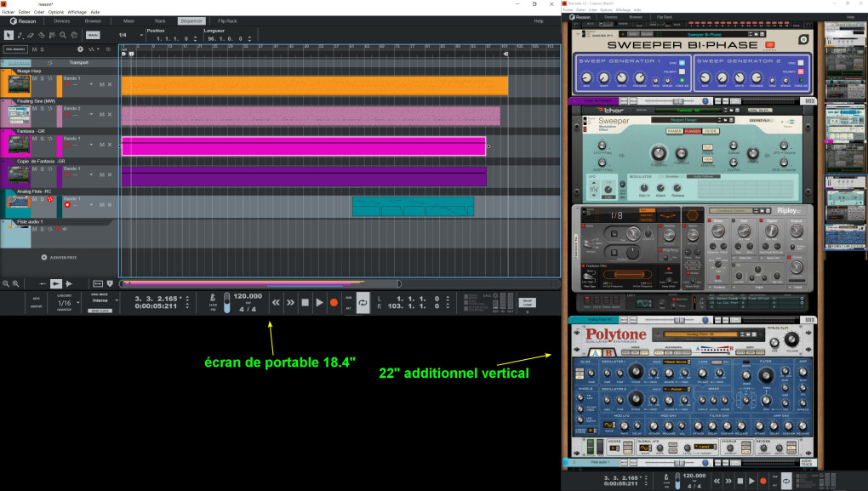Collapse the Floating Sine (MW) track
The width and height of the screenshot is (868, 491).
pos(4,100)
